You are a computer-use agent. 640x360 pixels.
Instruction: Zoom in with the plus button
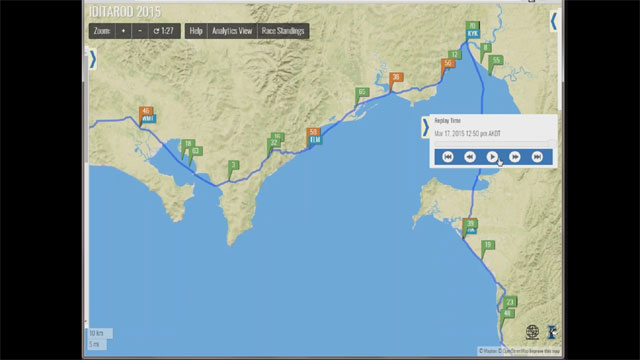click(x=123, y=31)
